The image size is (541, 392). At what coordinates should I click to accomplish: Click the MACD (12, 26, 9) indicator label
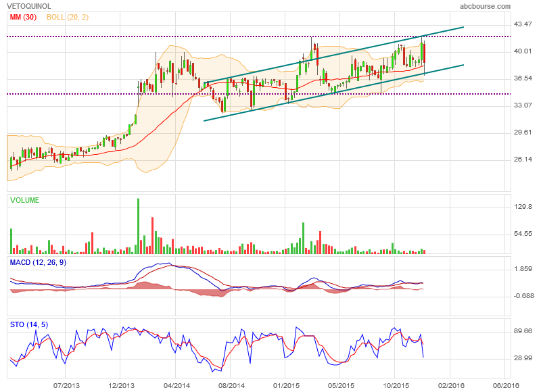38,262
